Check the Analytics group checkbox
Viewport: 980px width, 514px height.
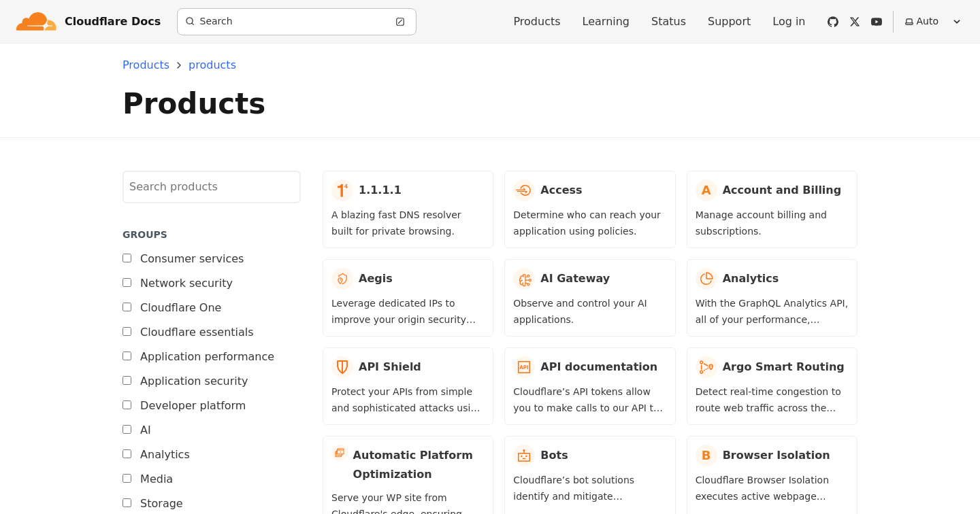pos(127,454)
